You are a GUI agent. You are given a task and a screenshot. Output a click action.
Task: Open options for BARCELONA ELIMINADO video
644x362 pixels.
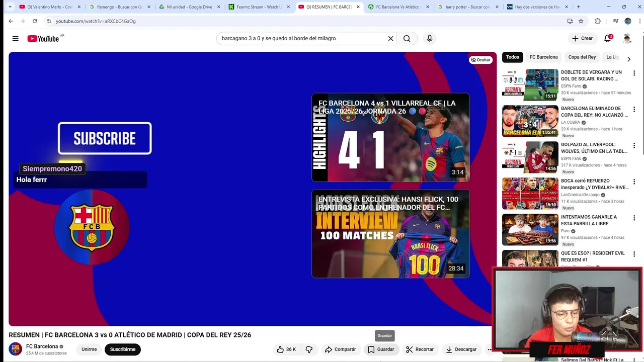634,110
